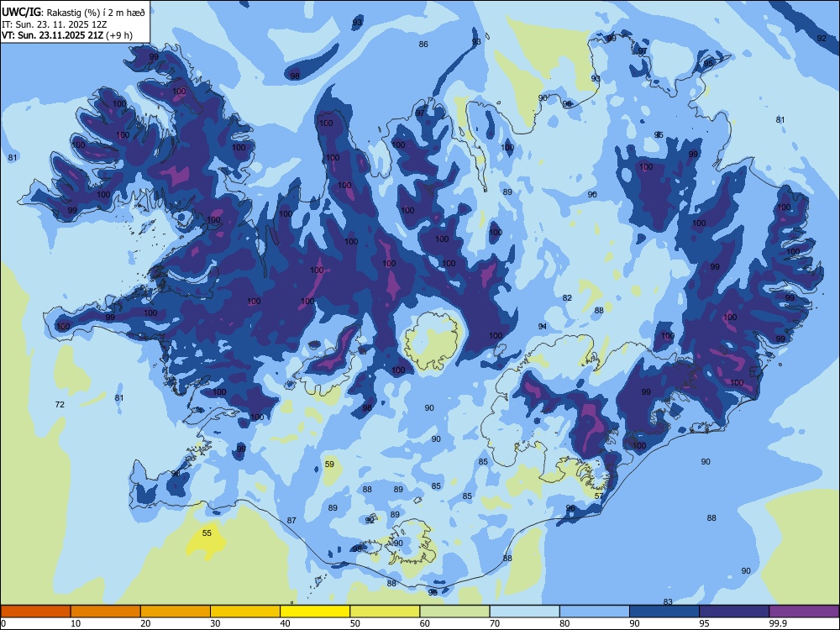Click the '94' humidity value on the map
This screenshot has width=840, height=630.
[x=543, y=326]
